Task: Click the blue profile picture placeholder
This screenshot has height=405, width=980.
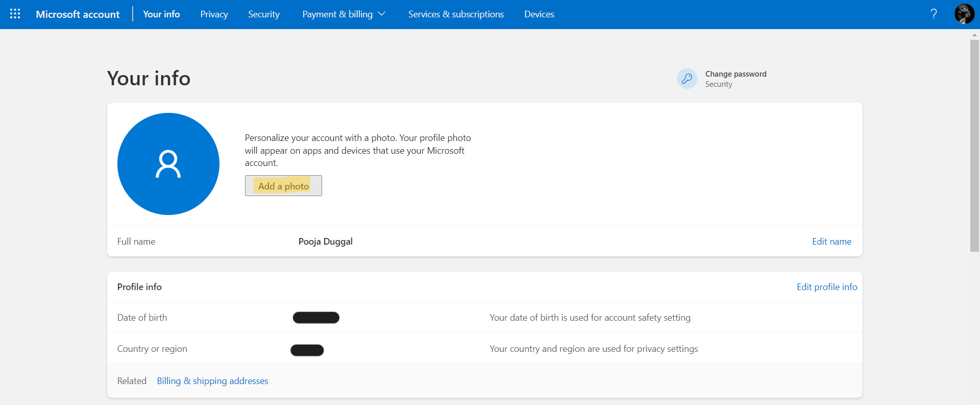Action: 168,164
